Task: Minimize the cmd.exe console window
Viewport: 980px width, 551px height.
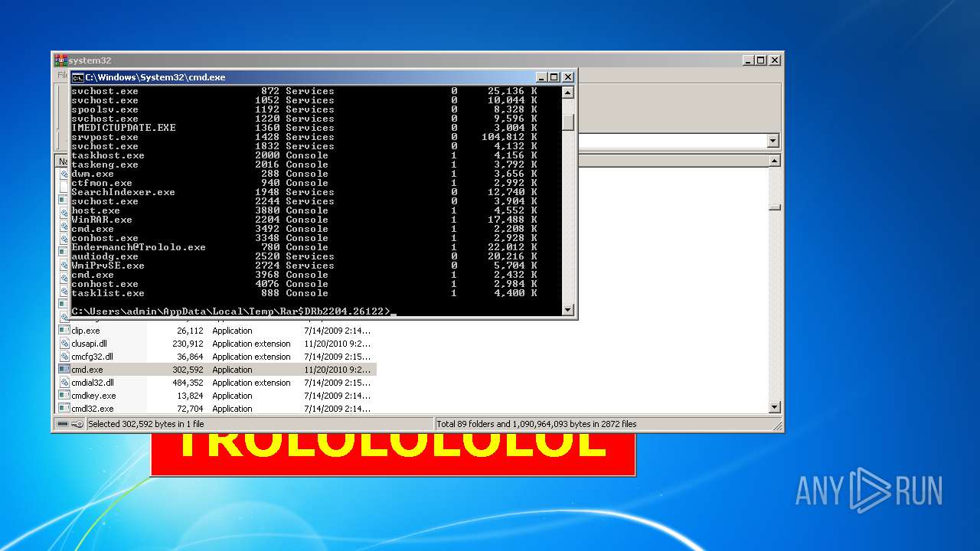Action: point(541,77)
